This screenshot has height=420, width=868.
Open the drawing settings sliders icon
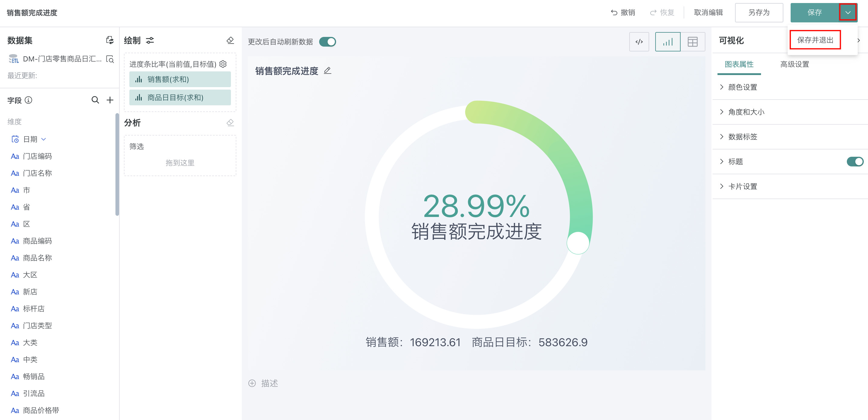coord(150,41)
